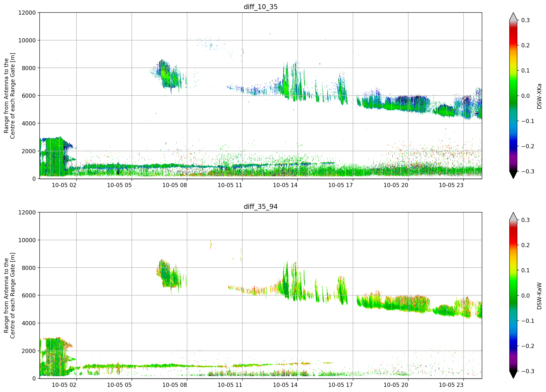Click the 10-05 23 x-tick under diff_35_94
Screen dimensions: 546x392
click(451, 385)
